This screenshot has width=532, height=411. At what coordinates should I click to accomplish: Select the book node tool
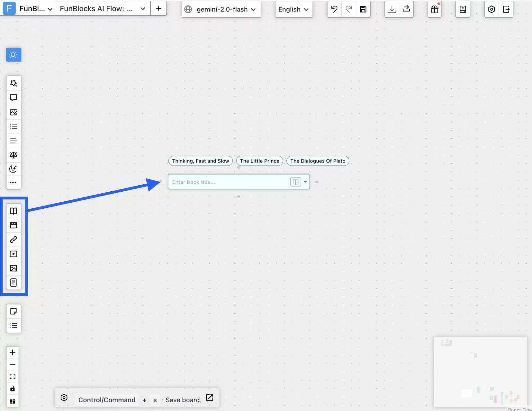click(x=14, y=211)
